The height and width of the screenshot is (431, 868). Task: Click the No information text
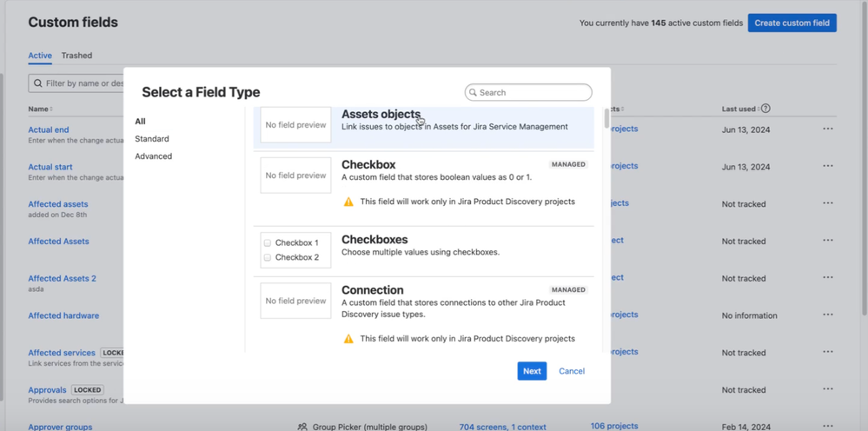tap(750, 315)
